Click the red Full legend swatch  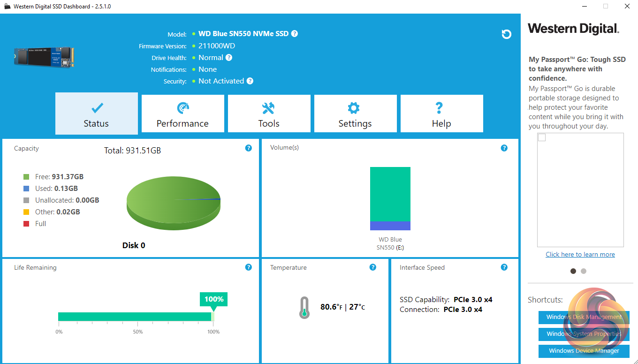pos(26,224)
